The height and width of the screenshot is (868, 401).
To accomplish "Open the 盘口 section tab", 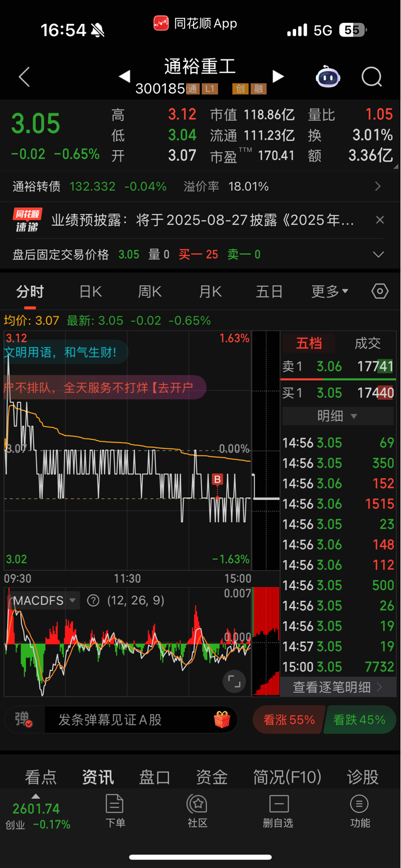I will (155, 777).
